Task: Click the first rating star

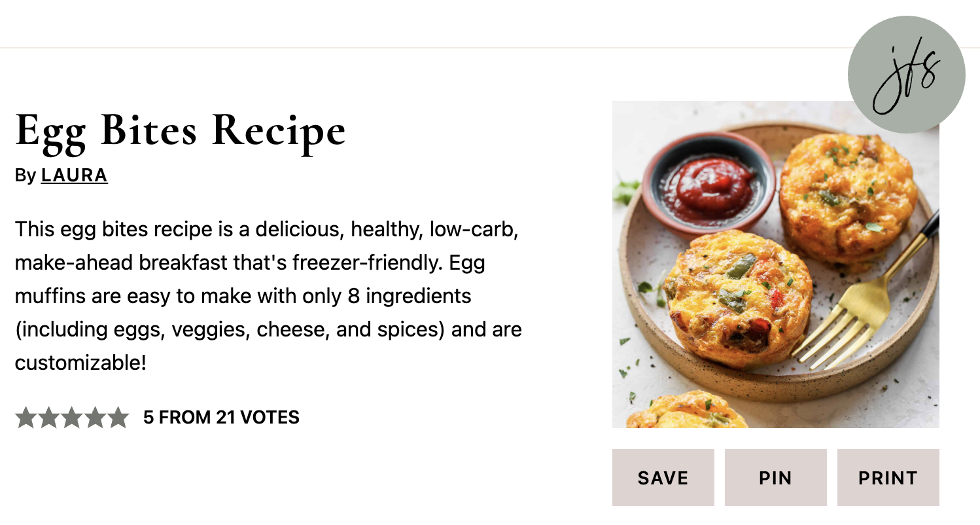Action: [x=26, y=418]
